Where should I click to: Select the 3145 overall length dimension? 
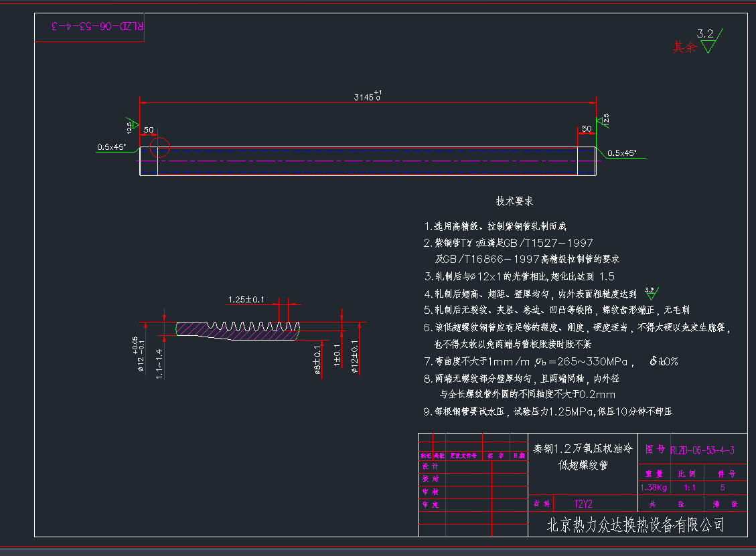tap(367, 96)
